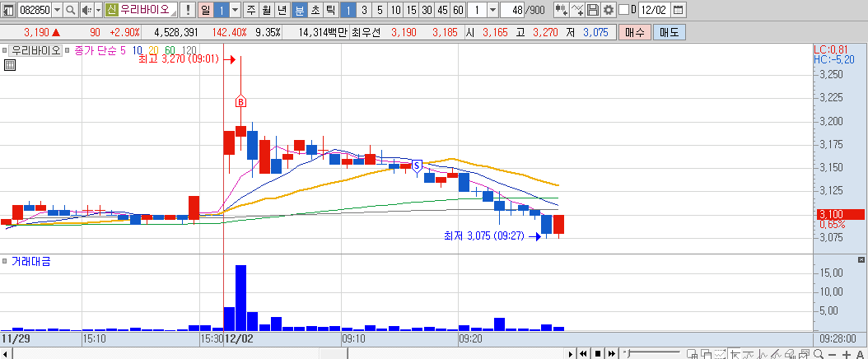Play chart replay forward
This screenshot has height=359, width=868.
(572, 353)
